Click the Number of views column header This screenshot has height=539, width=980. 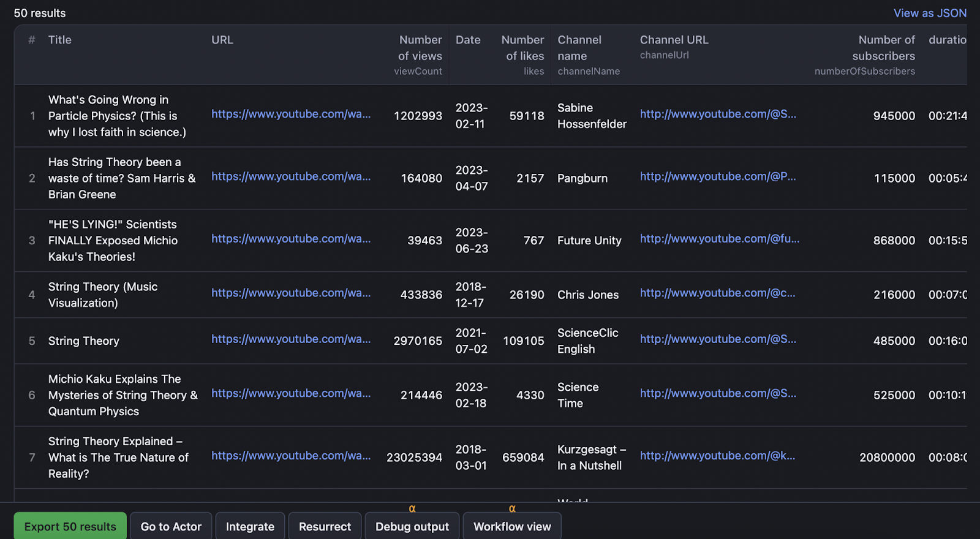tap(420, 48)
